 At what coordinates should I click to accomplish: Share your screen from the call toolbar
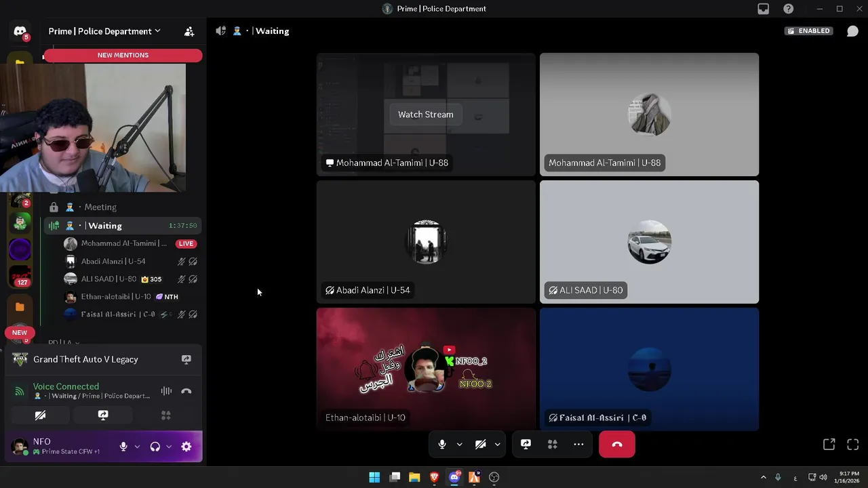pyautogui.click(x=526, y=445)
